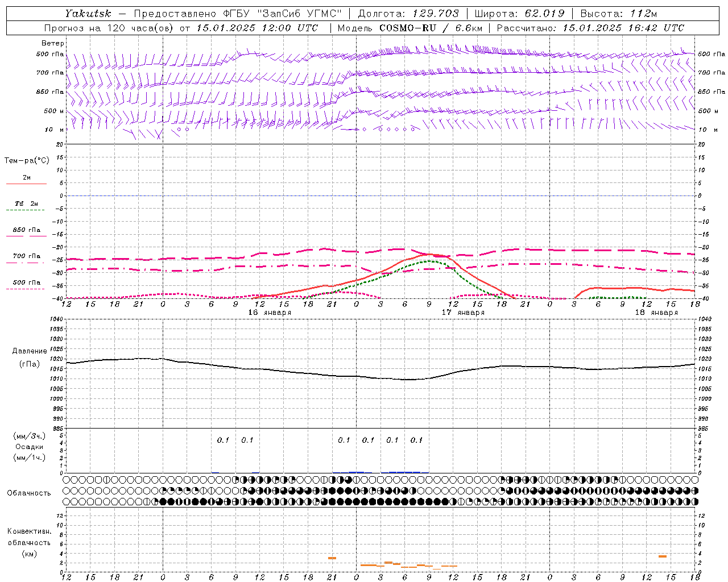
Task: Click the Модель COSMO-RU / 6.6км label
Action: (409, 28)
